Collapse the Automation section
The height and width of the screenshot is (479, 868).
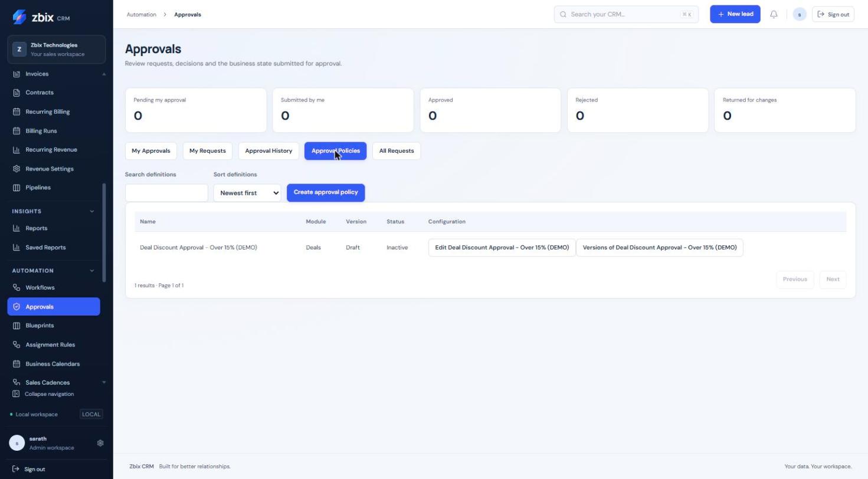pos(91,271)
